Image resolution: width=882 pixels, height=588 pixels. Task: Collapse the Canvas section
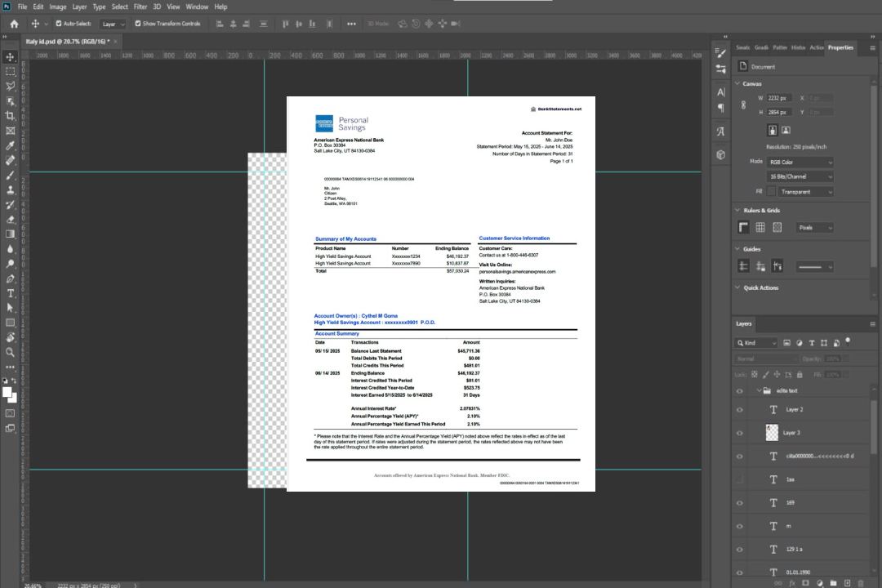click(737, 84)
